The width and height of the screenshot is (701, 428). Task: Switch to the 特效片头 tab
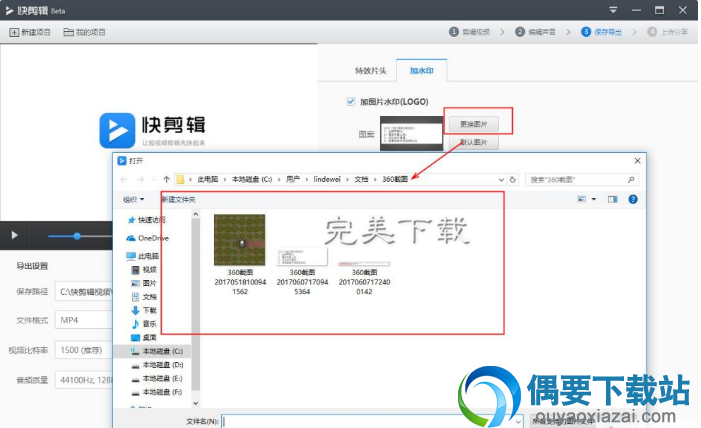coord(370,71)
